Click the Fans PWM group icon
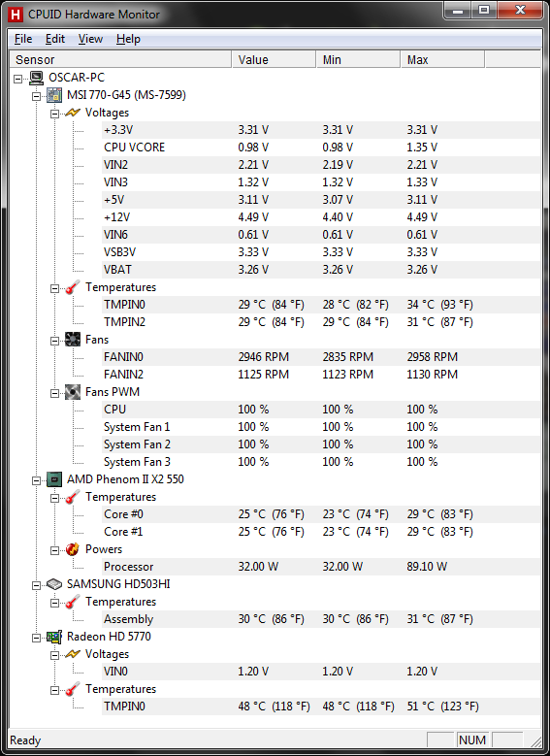The height and width of the screenshot is (756, 550). (x=73, y=392)
